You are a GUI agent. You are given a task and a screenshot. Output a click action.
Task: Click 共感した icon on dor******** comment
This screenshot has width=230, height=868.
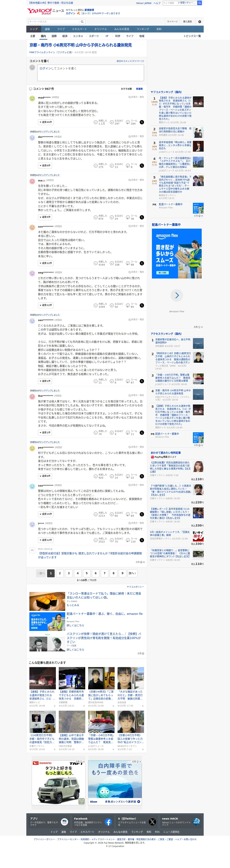pyautogui.click(x=95, y=165)
